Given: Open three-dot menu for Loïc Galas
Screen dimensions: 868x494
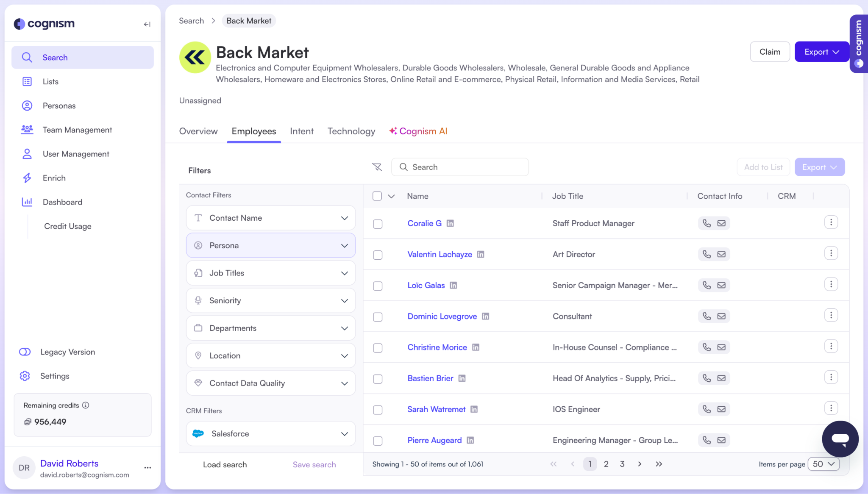Looking at the screenshot, I should [831, 284].
